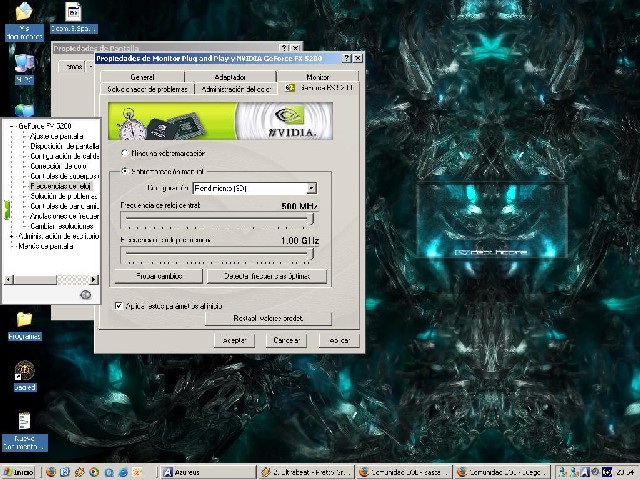
Task: Switch to the Administración del color tab
Action: coord(236,89)
